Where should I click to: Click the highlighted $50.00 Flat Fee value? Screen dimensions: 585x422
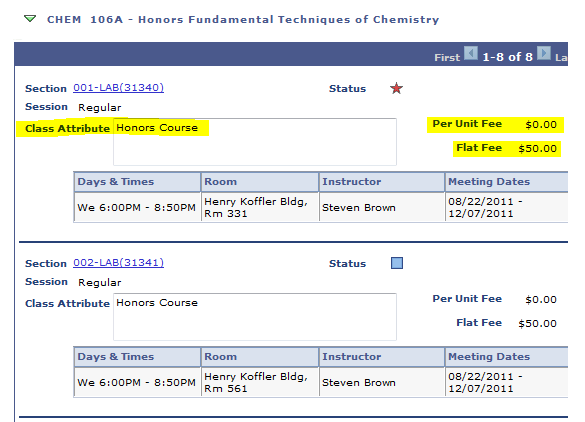pyautogui.click(x=537, y=149)
